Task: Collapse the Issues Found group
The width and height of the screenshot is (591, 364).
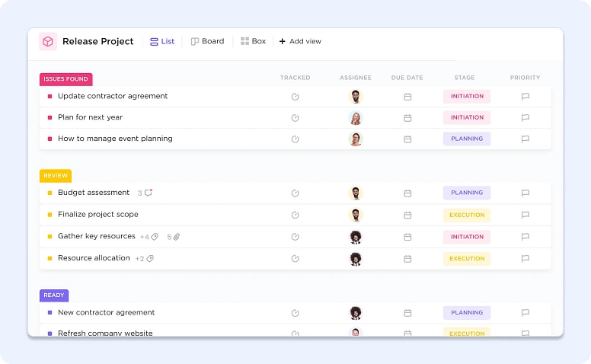Action: tap(65, 79)
